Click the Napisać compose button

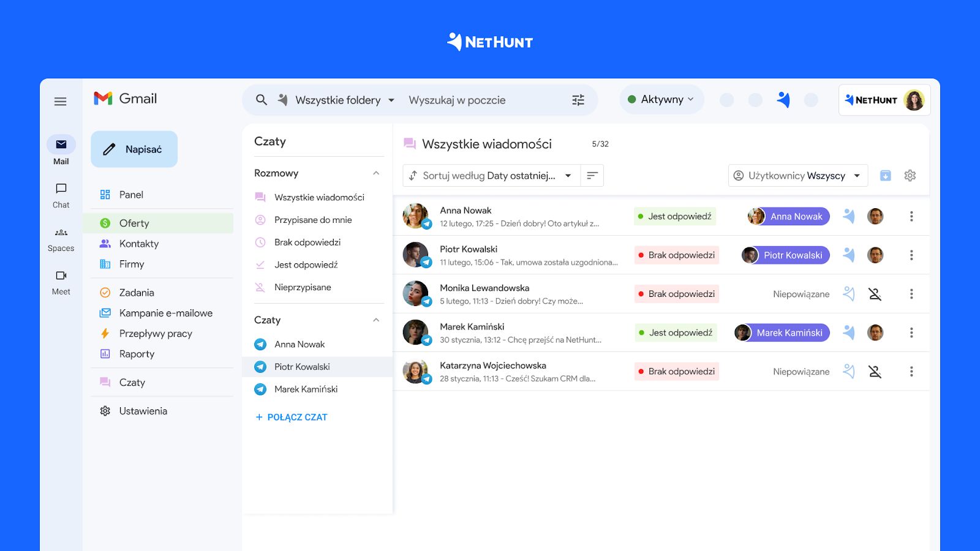(x=134, y=149)
